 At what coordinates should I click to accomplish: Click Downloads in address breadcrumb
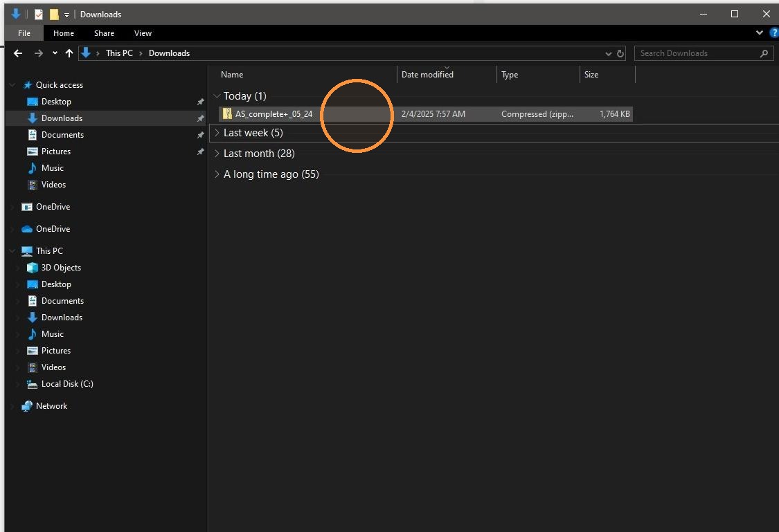pos(169,53)
